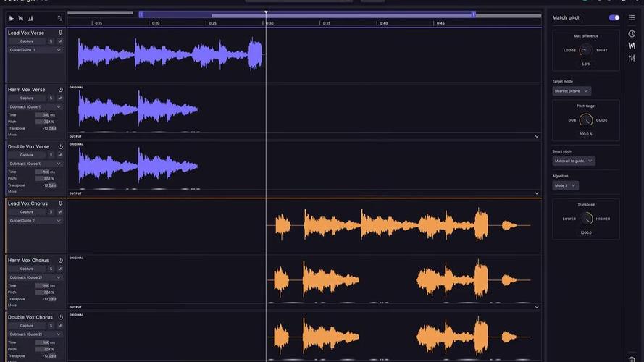Expand output chevron on Harm Vox Chorus lane

536,307
